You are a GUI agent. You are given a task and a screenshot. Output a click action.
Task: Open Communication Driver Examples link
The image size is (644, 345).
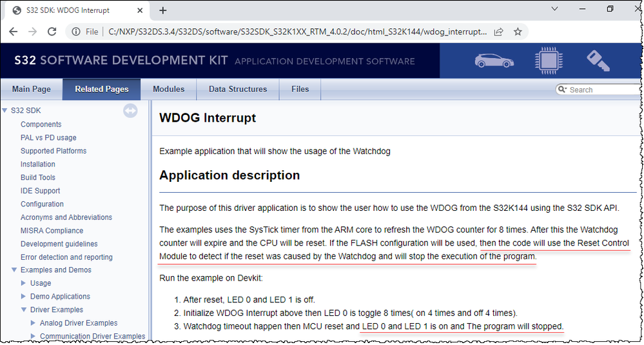point(92,337)
